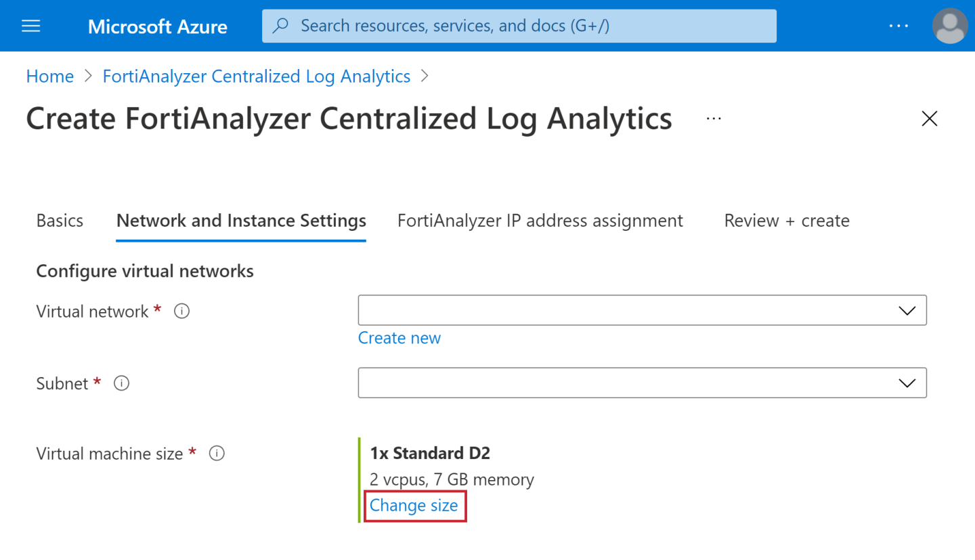Close the Create FortiAnalyzer pane

(x=930, y=119)
